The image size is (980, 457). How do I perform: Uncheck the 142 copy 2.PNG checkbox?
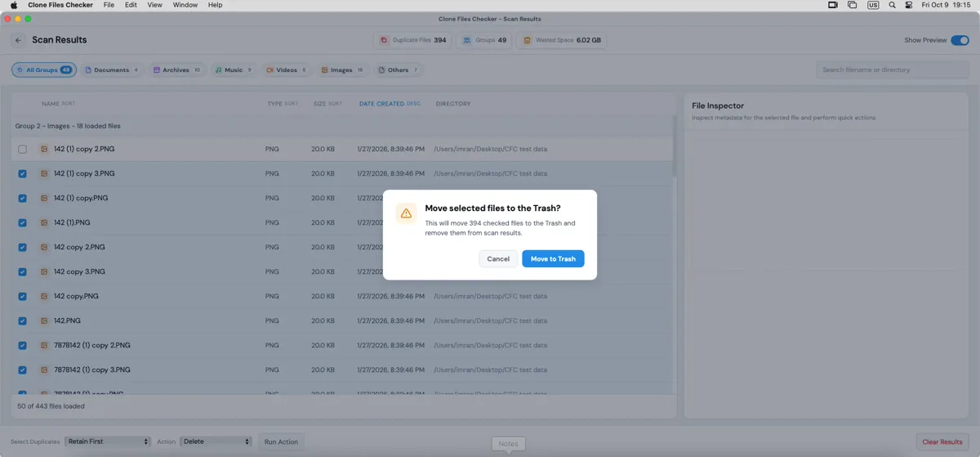pyautogui.click(x=22, y=248)
